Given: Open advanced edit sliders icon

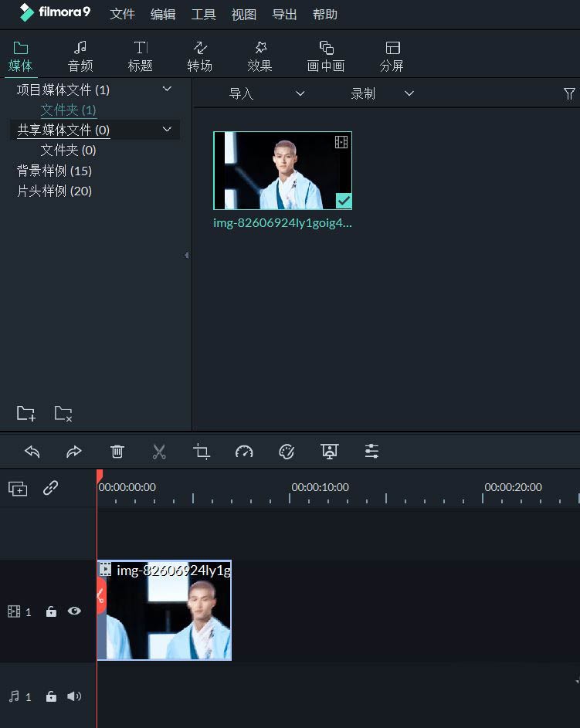Looking at the screenshot, I should (371, 452).
